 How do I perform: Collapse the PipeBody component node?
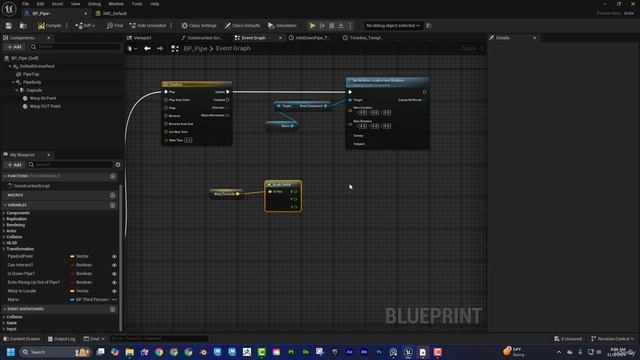click(x=13, y=82)
